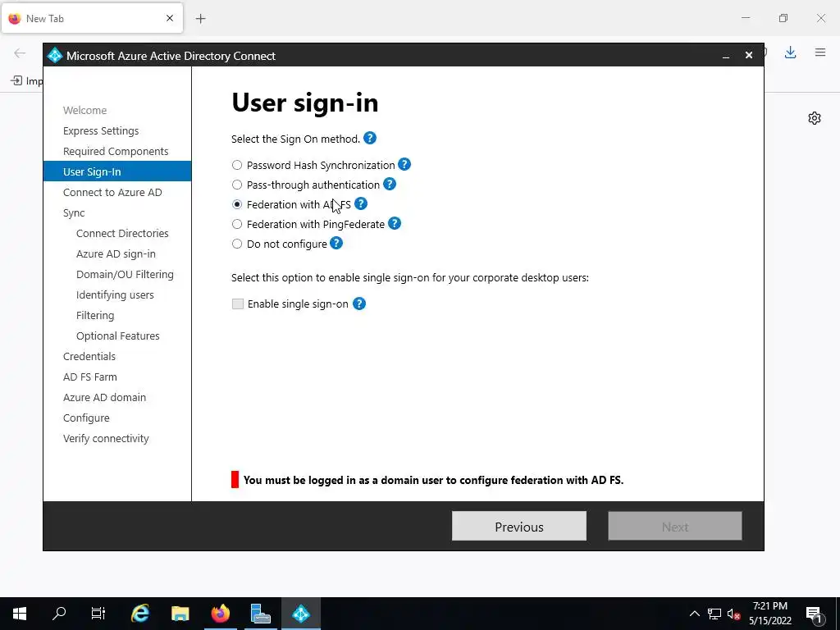Go to AD FS Farm step
This screenshot has height=630, width=840.
(90, 377)
